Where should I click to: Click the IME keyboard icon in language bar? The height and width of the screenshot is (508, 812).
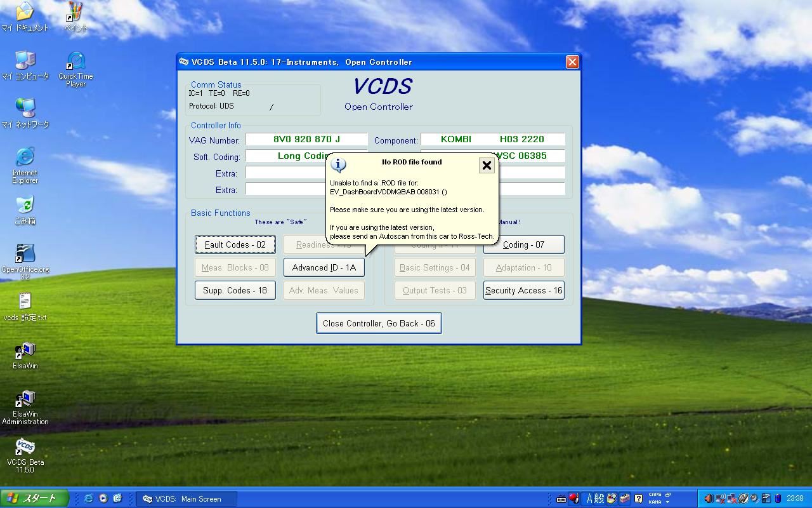[561, 499]
